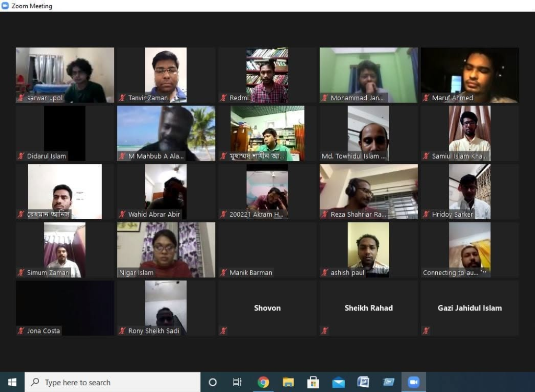The width and height of the screenshot is (535, 392).
Task: Select Reza Shahriar Ra...'s video tile
Action: tap(368, 192)
